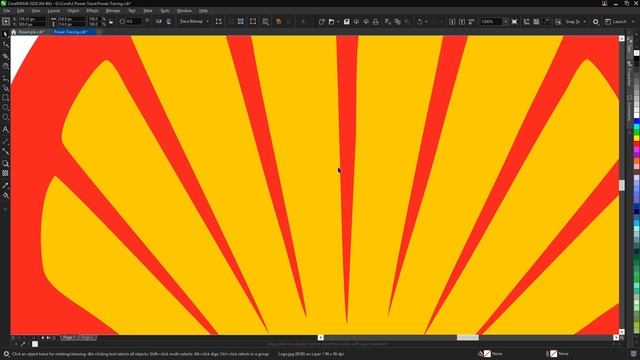Open Options via the gear icon in toolbar
Image resolution: width=640 pixels, height=360 pixels.
point(596,21)
